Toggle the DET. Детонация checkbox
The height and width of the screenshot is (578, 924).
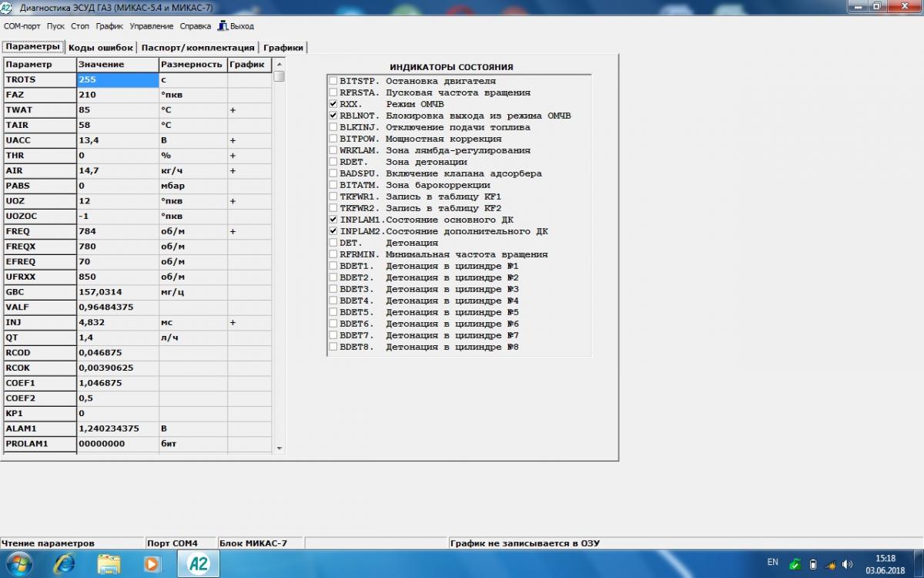coord(333,243)
